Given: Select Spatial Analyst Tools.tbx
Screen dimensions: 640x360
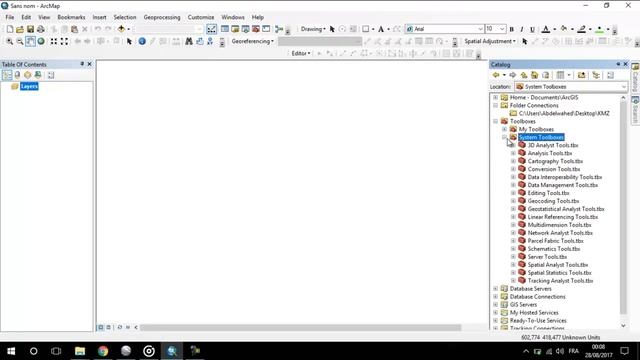Looking at the screenshot, I should click(x=558, y=265).
